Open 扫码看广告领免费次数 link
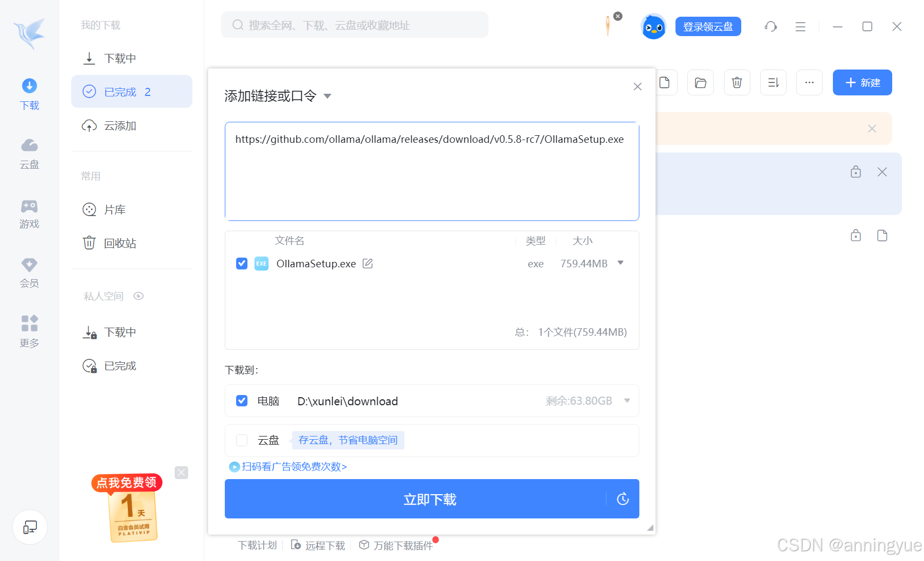 tap(288, 467)
